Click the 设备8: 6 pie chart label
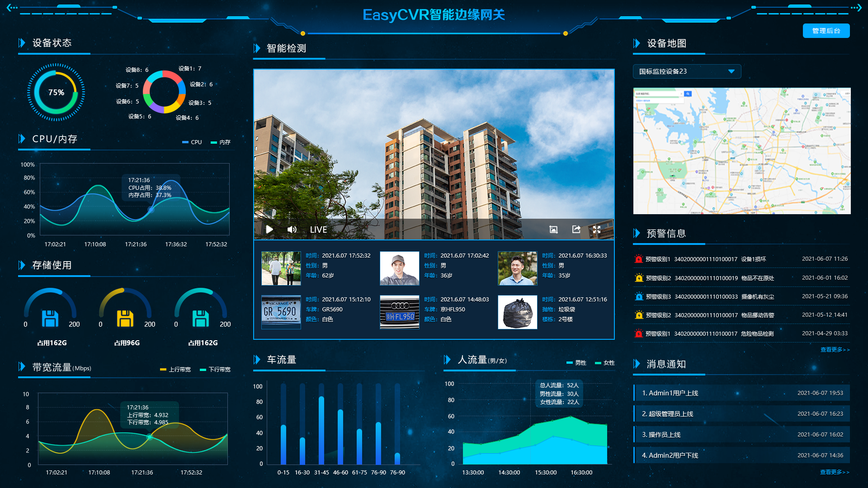868x488 pixels. pyautogui.click(x=137, y=70)
